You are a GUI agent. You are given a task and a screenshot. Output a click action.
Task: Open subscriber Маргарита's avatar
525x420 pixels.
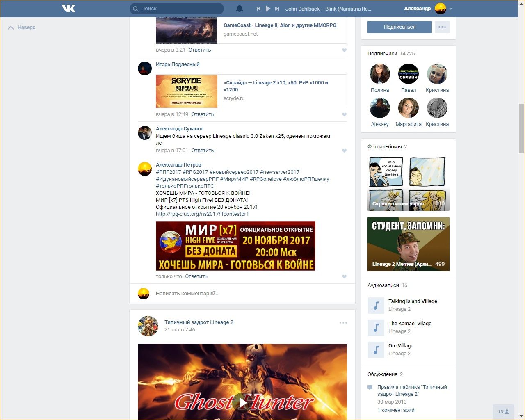409,108
